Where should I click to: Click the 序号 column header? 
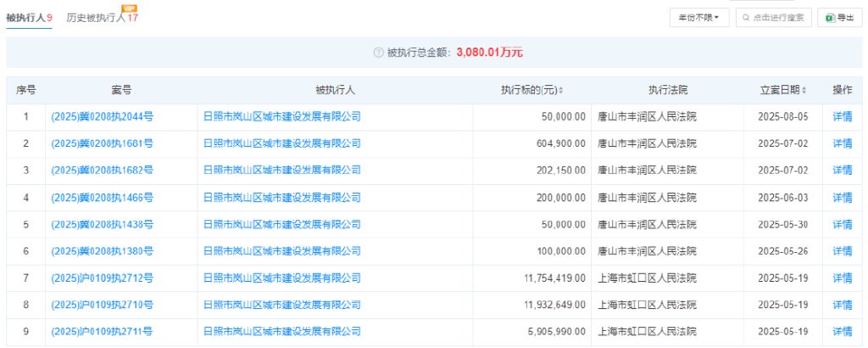click(x=25, y=90)
